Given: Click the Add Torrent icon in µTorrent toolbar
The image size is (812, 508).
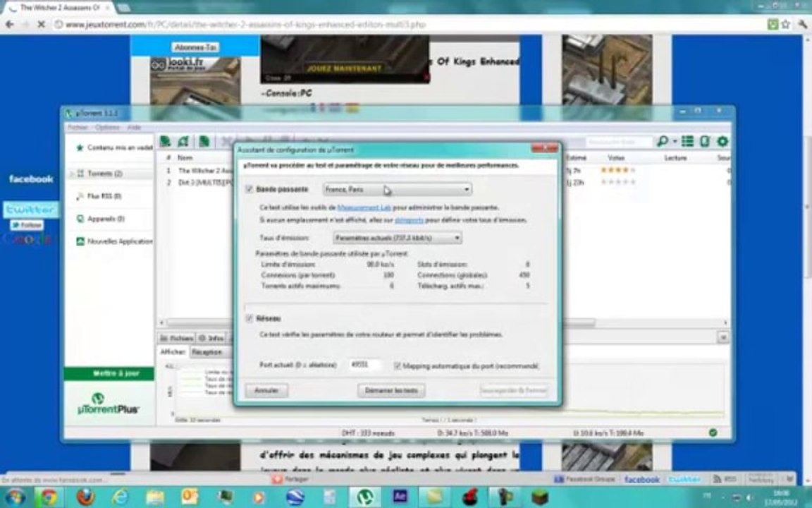Looking at the screenshot, I should pyautogui.click(x=165, y=141).
